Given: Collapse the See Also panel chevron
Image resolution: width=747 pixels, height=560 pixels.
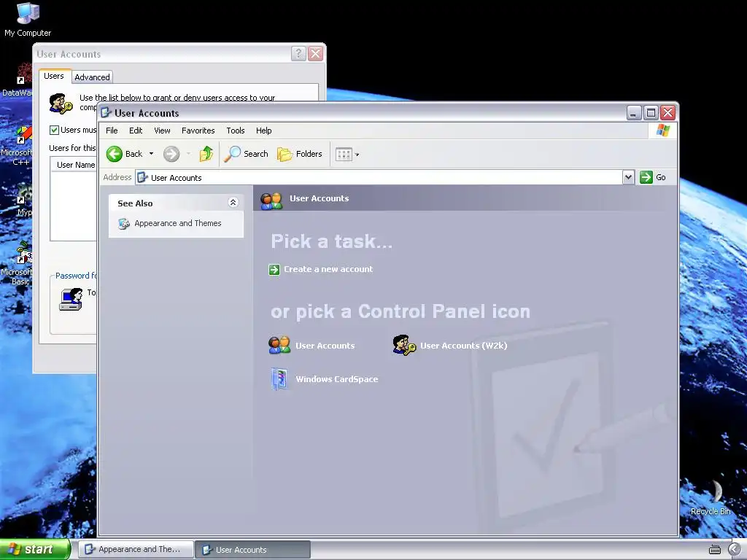Looking at the screenshot, I should (233, 203).
